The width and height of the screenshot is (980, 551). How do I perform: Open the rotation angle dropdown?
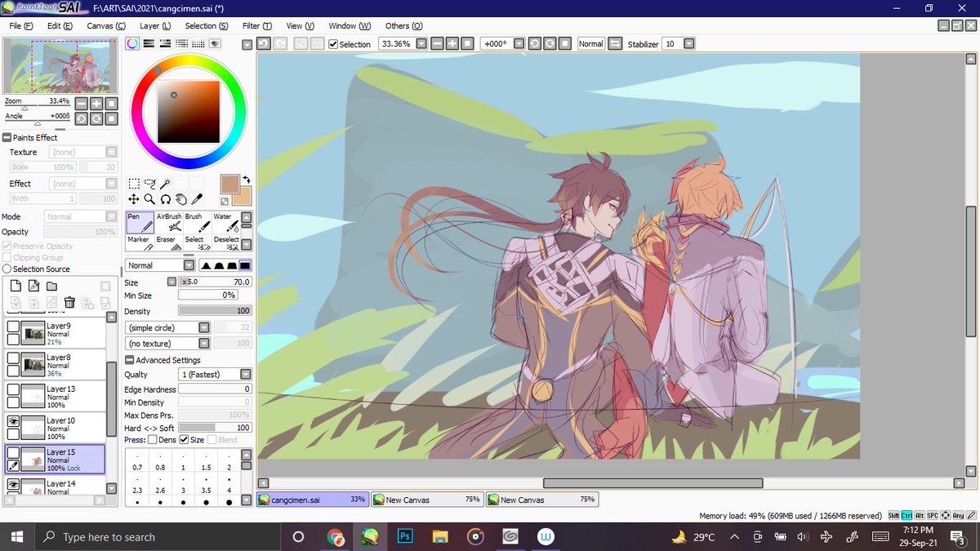pyautogui.click(x=518, y=44)
